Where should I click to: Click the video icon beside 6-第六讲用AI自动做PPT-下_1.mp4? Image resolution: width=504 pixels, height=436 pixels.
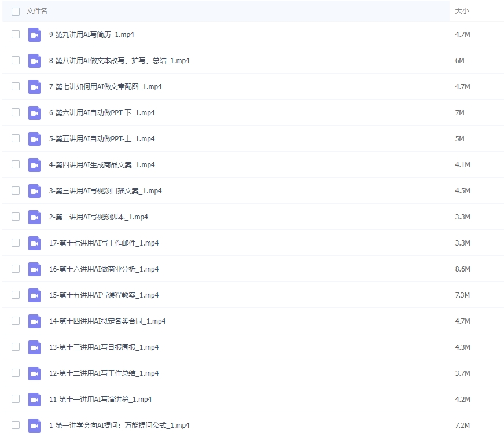(34, 112)
